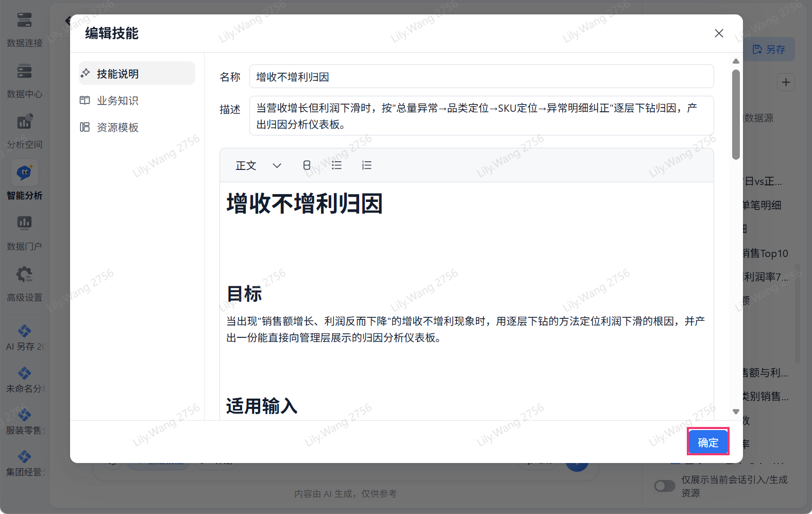
Task: Open 数据中心 in the sidebar
Action: (24, 80)
